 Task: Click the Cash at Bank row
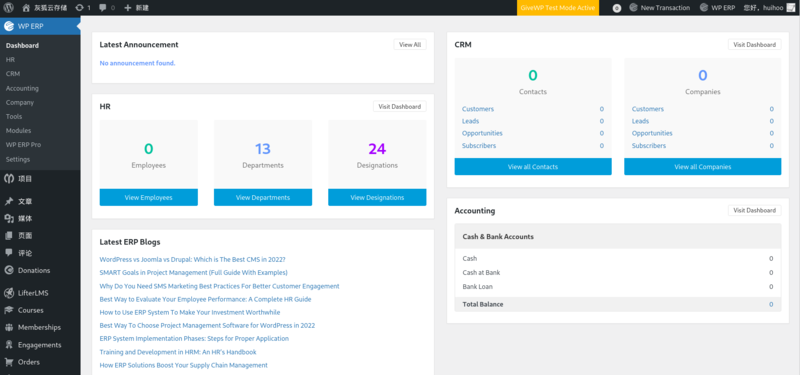click(618, 272)
